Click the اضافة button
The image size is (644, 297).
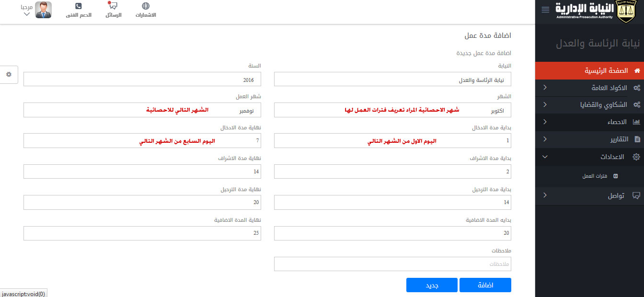(485, 285)
